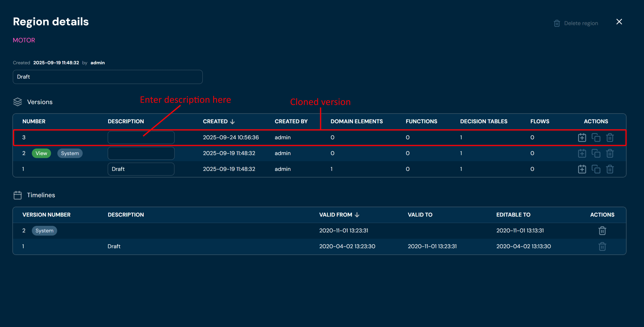Screen dimensions: 644x327
Task: Delete version 1 with trash icon
Action: click(610, 169)
